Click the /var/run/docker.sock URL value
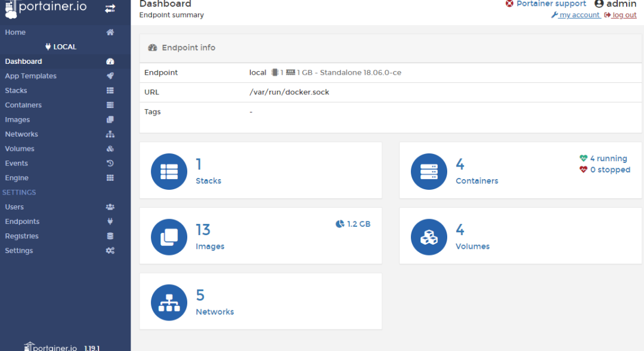 (x=289, y=92)
